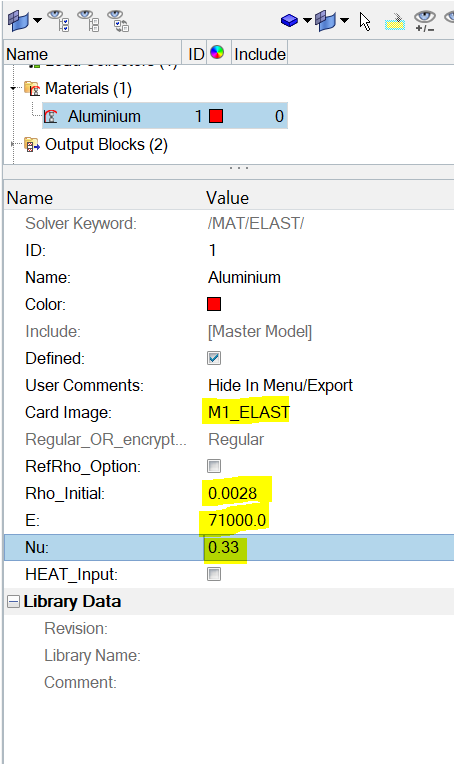
Task: Click the Nu: property label
Action: tap(37, 547)
